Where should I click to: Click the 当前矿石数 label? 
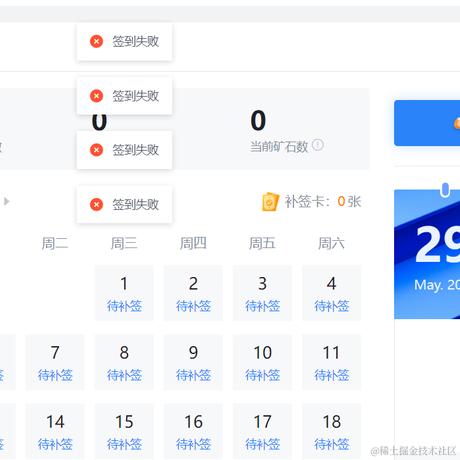tap(279, 146)
